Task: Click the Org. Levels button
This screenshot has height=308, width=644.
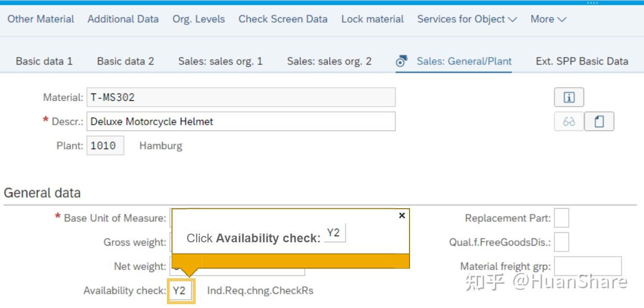Action: tap(198, 19)
